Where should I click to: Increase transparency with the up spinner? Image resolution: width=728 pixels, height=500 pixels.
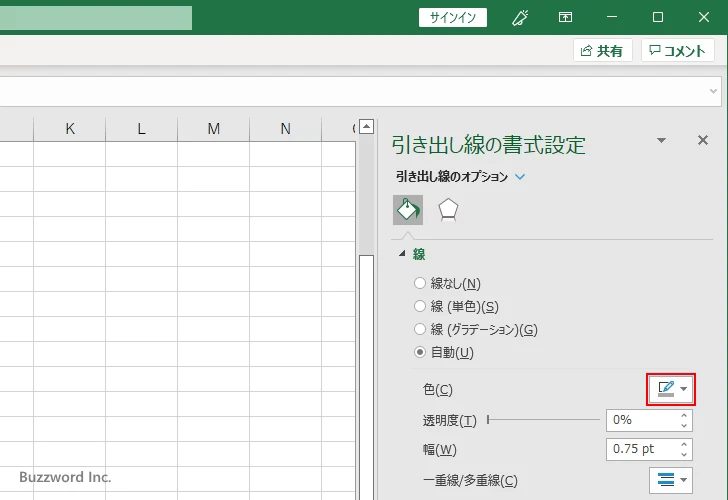pos(684,415)
